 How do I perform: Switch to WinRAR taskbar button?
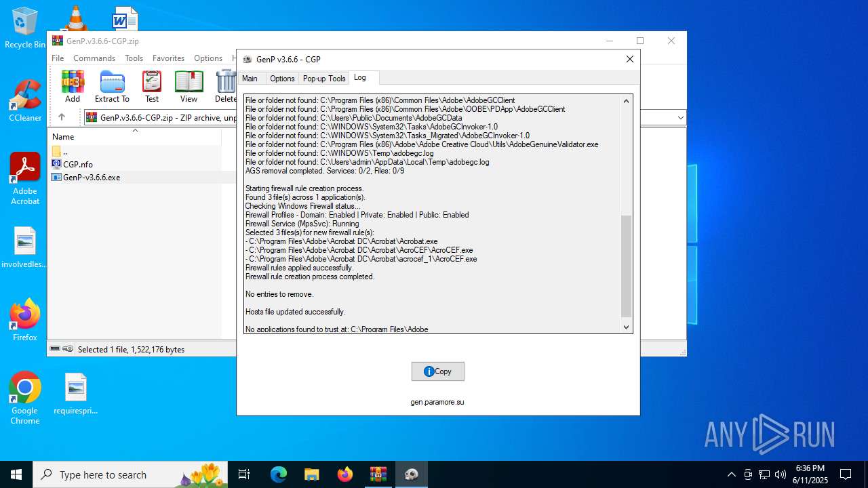point(378,474)
